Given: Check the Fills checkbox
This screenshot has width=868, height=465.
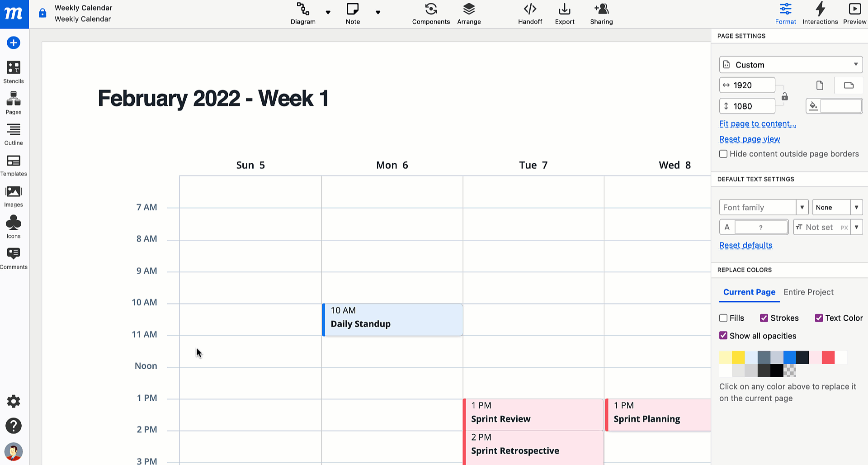Looking at the screenshot, I should point(723,318).
